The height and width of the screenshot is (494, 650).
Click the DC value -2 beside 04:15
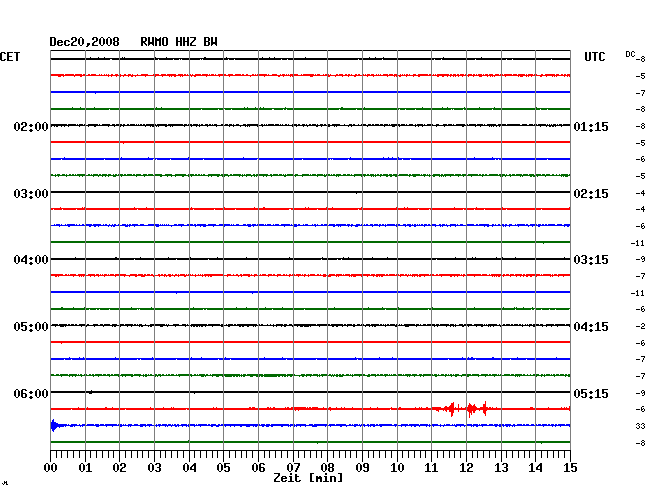640,327
